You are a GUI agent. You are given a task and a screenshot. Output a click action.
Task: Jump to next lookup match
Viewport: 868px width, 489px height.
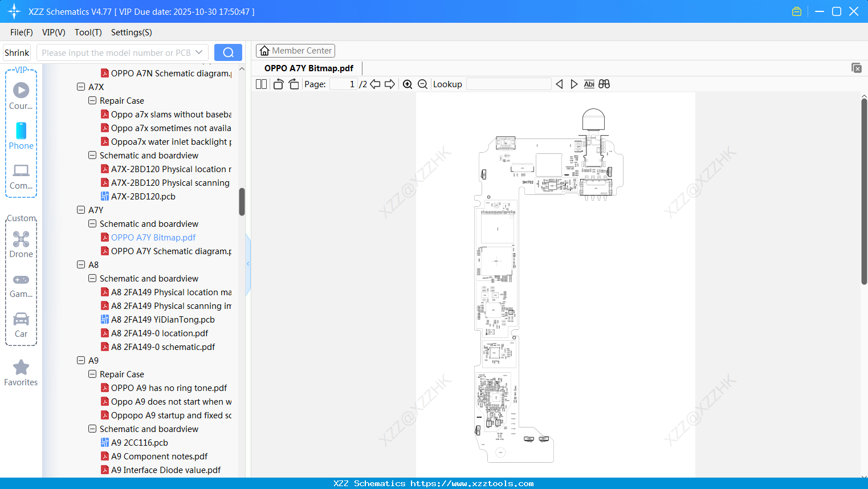click(574, 84)
